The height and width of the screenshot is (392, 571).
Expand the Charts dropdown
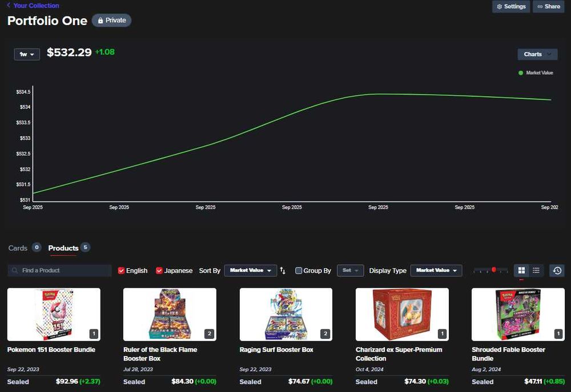537,54
